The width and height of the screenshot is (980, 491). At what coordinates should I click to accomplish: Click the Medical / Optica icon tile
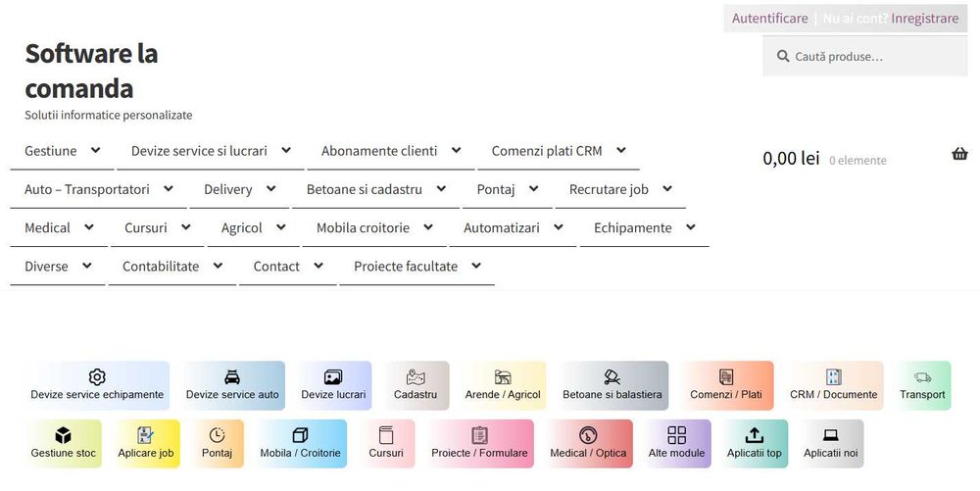(588, 435)
